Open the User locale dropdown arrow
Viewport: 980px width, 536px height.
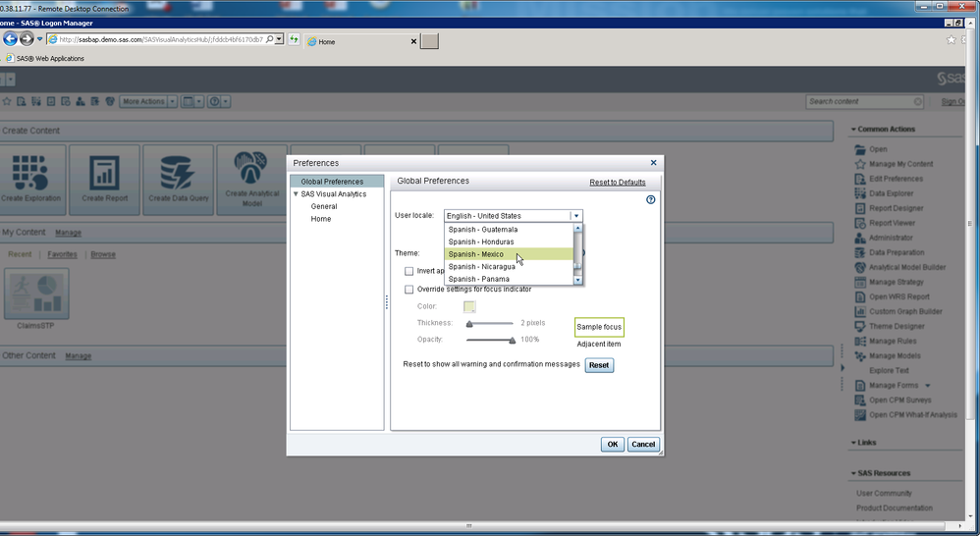pyautogui.click(x=576, y=216)
